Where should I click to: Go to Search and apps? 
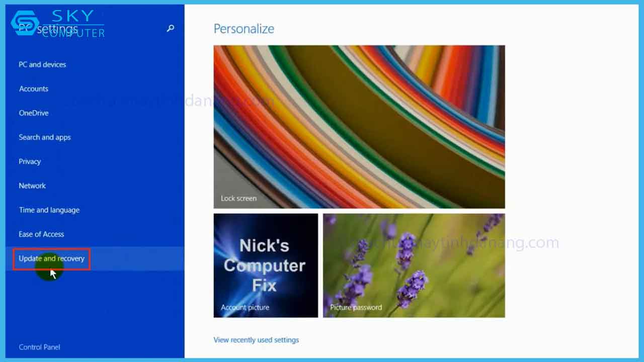[45, 137]
